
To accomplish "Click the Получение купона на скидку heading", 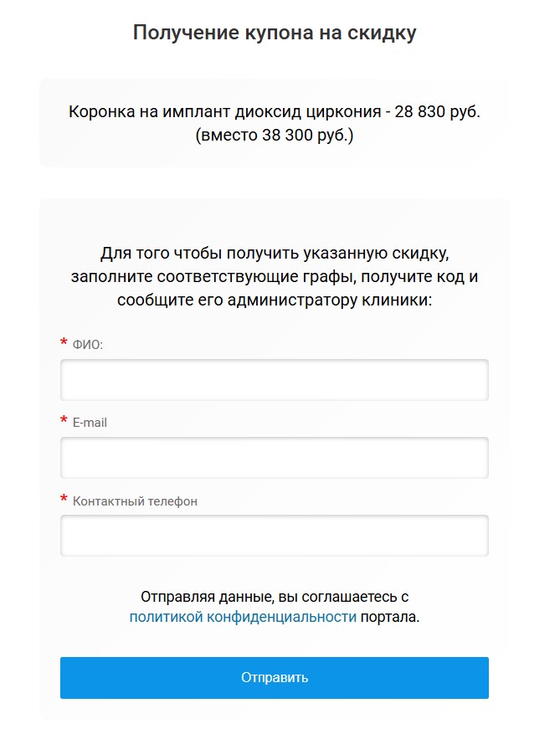I will tap(275, 33).
